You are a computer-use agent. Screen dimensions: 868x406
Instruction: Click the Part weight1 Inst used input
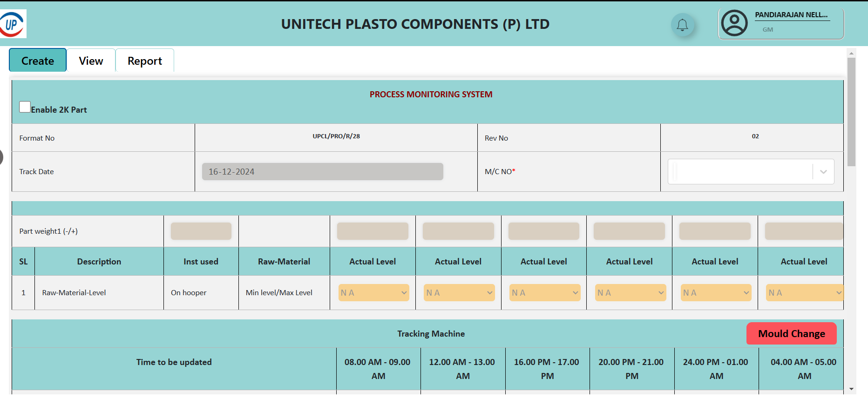(x=201, y=231)
